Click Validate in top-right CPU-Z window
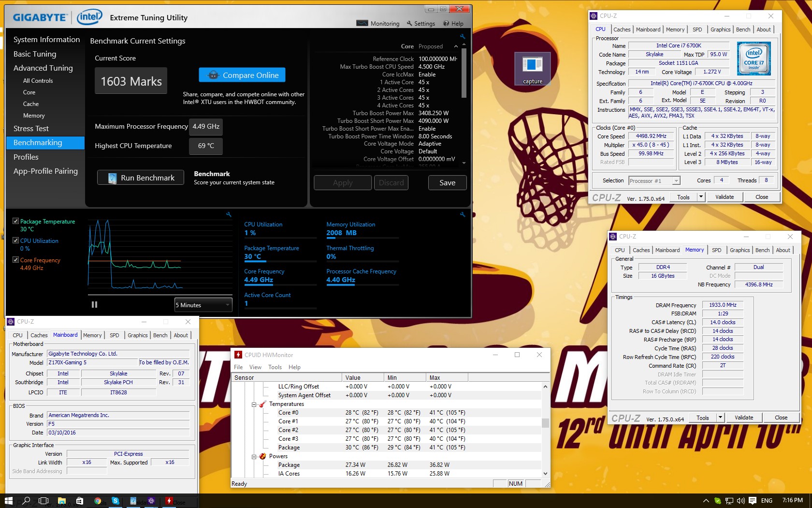 (x=724, y=197)
